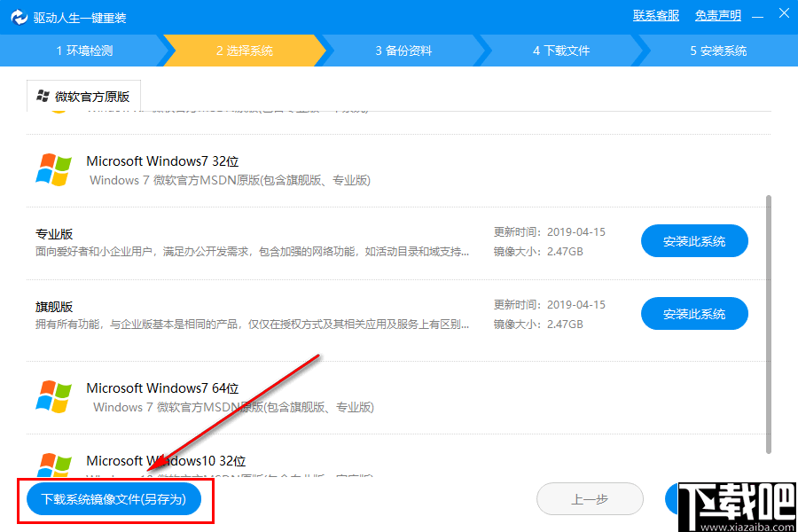Screen dimensions: 798x532
Task: Open step 3 备份资料
Action: tap(402, 51)
